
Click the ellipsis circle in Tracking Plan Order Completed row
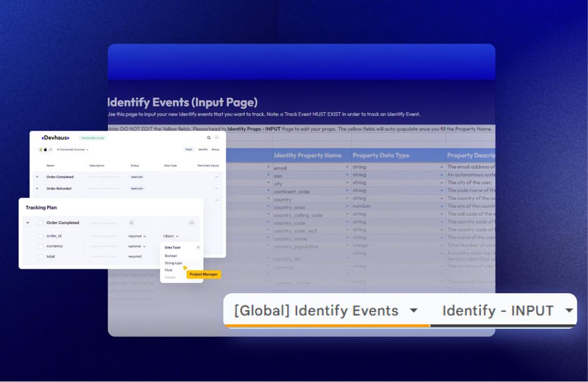[x=191, y=222]
